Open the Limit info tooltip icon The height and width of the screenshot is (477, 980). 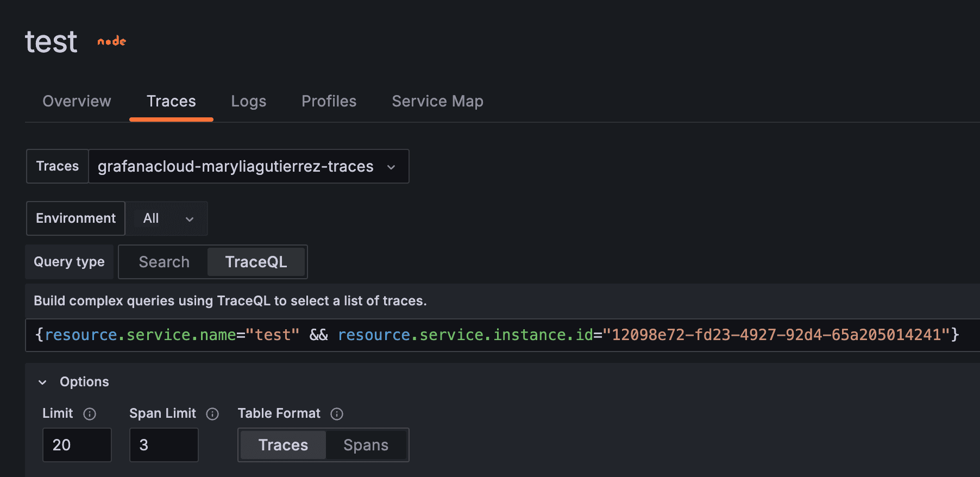90,414
